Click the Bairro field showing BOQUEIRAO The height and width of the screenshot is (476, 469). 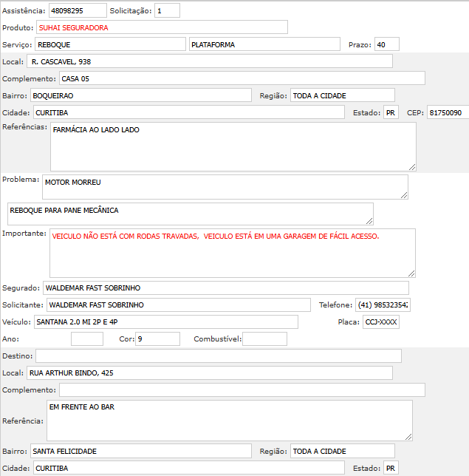pos(141,95)
